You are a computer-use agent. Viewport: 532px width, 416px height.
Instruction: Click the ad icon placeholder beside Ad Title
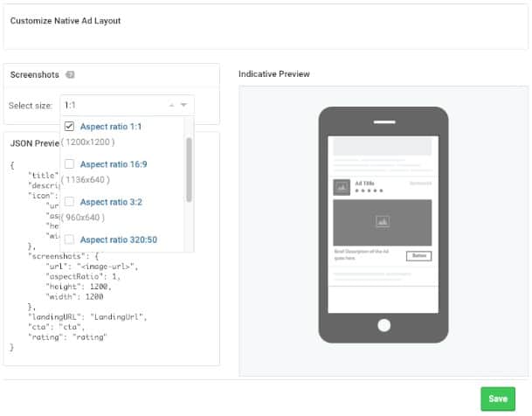[x=340, y=186]
